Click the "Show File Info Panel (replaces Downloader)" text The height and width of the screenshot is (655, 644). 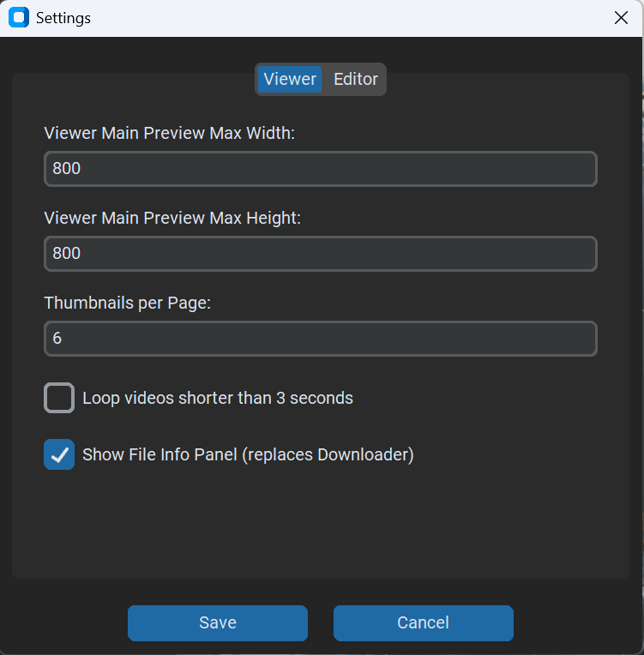tap(248, 455)
